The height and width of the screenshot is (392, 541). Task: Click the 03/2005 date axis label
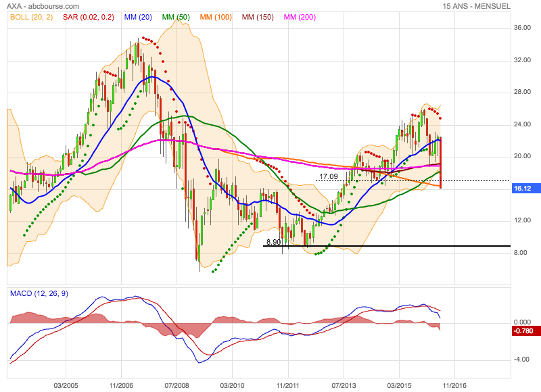coord(66,385)
